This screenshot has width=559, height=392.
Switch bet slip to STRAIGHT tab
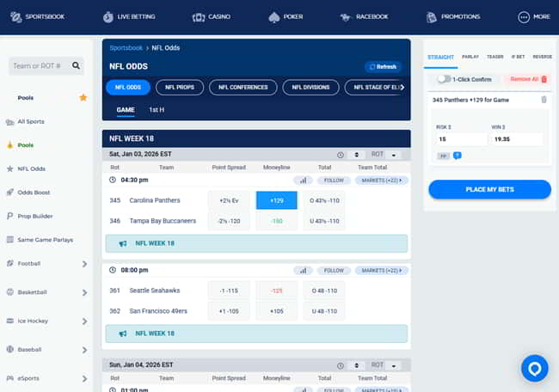440,58
